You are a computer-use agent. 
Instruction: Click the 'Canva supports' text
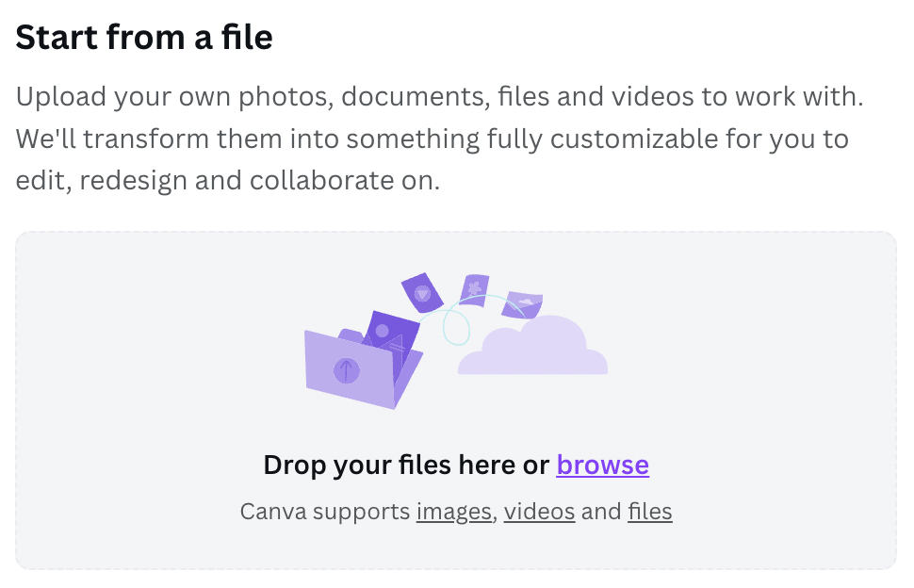pyautogui.click(x=325, y=512)
